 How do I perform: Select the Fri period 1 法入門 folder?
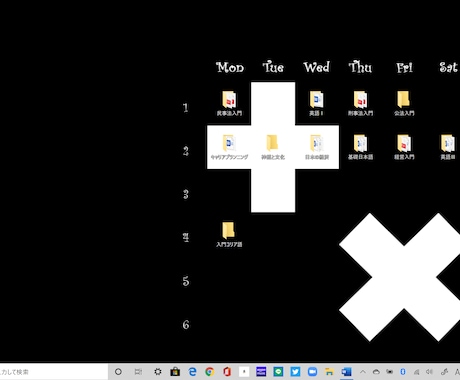pyautogui.click(x=404, y=103)
